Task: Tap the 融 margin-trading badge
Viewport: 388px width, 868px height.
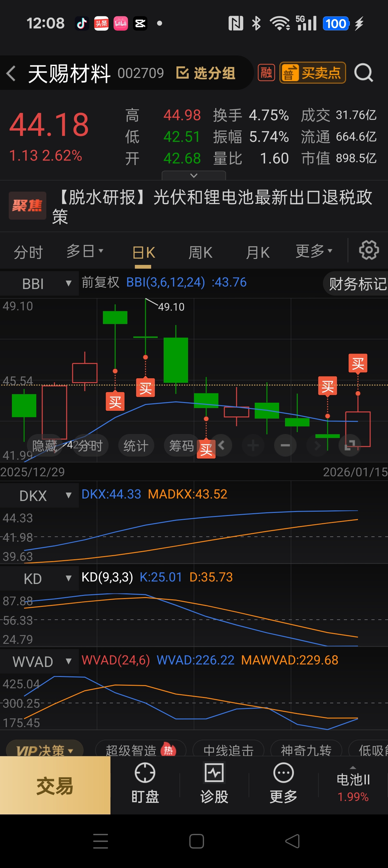Action: click(266, 73)
